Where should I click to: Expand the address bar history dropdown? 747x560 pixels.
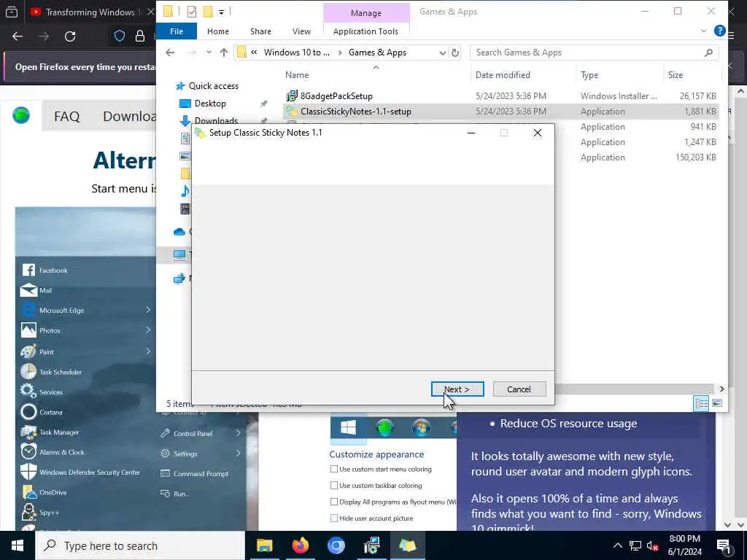pos(442,52)
